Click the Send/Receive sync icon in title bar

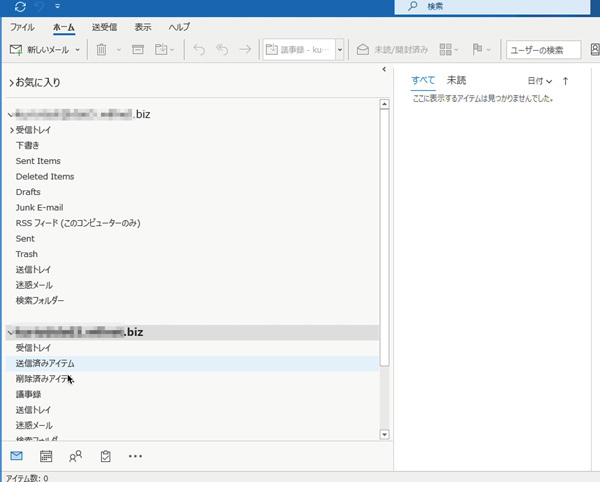[20, 7]
